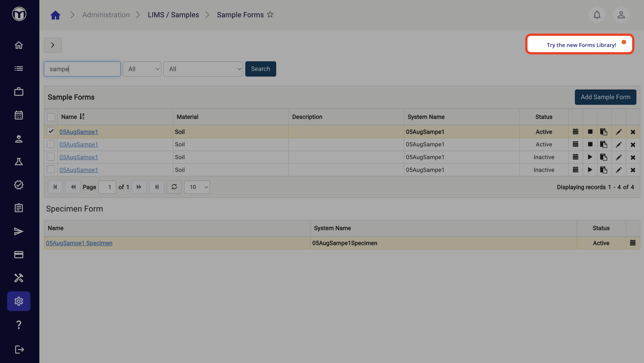Screen dimensions: 644x363
Task: Click the third row's play (activate) icon
Action: pyautogui.click(x=590, y=157)
